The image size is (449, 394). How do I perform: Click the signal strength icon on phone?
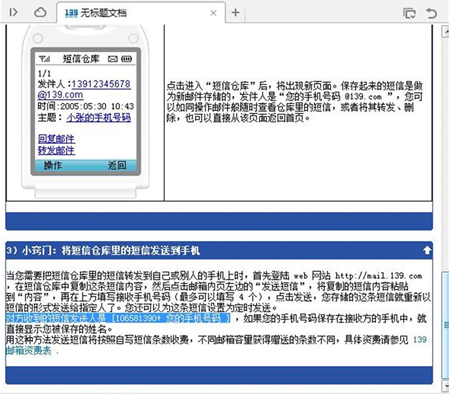44,59
